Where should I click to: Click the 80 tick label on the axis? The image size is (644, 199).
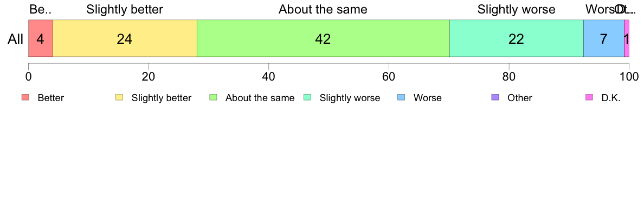(509, 76)
